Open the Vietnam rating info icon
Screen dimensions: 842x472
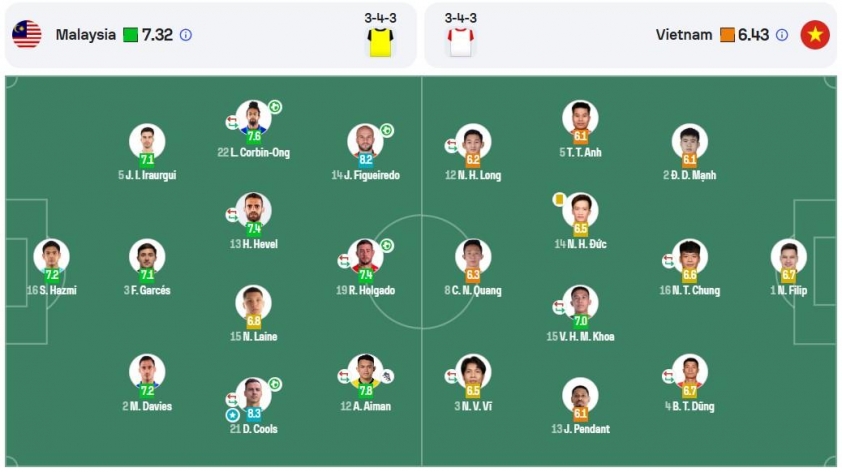click(782, 34)
